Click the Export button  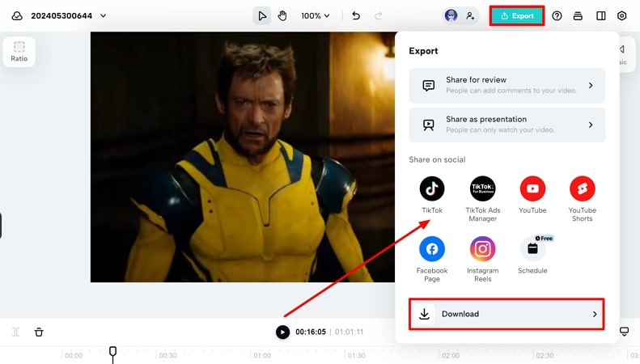517,15
